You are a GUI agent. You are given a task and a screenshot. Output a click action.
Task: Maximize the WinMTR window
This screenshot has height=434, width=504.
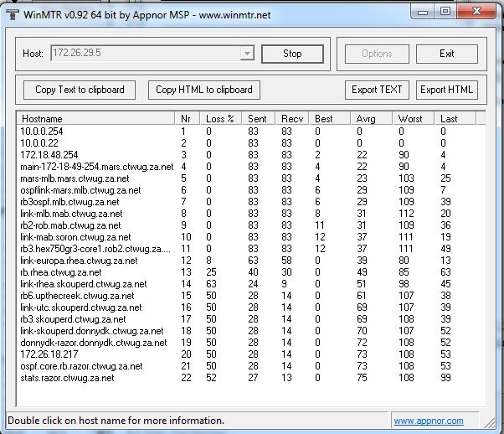pos(445,11)
